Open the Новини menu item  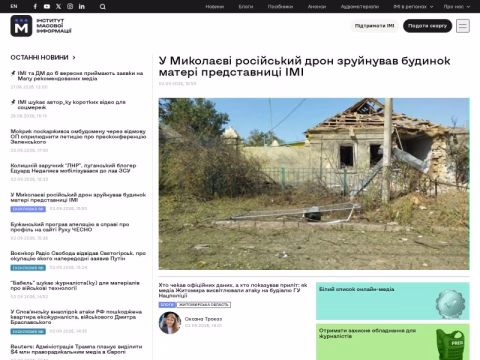coord(215,7)
